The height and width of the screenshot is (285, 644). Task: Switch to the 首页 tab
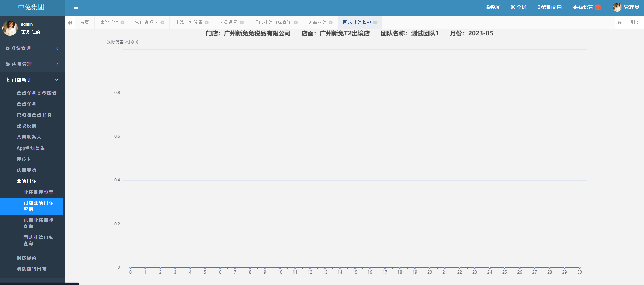pyautogui.click(x=84, y=23)
